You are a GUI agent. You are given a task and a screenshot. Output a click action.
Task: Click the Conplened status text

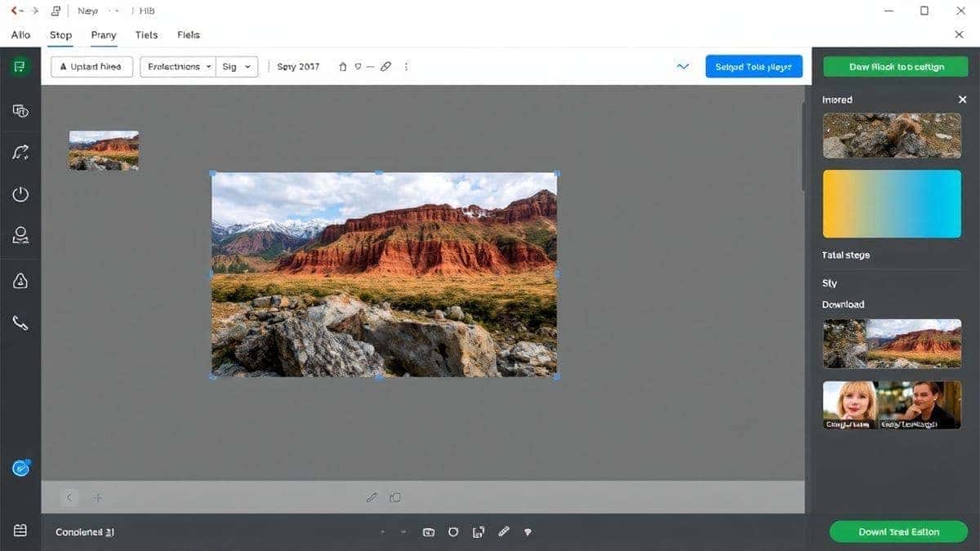click(x=85, y=532)
